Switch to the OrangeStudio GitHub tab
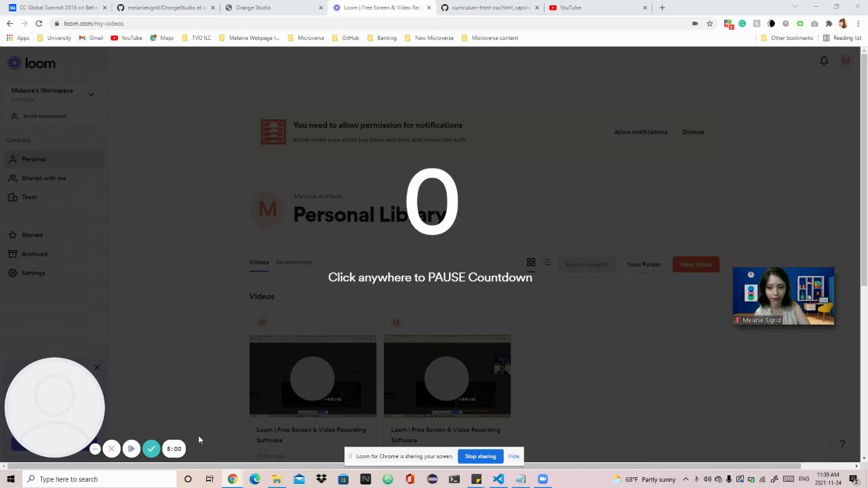 [x=165, y=7]
